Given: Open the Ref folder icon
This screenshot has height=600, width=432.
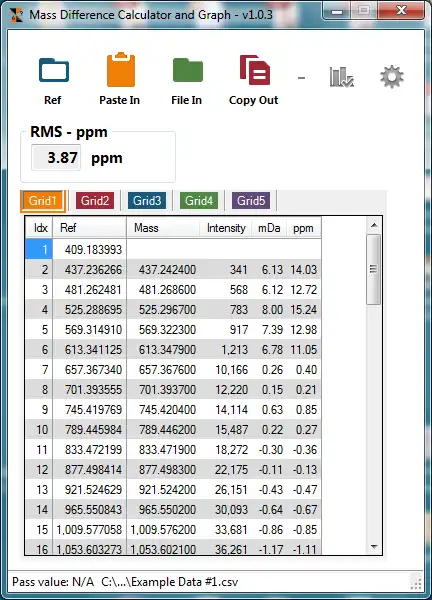Looking at the screenshot, I should click(54, 70).
